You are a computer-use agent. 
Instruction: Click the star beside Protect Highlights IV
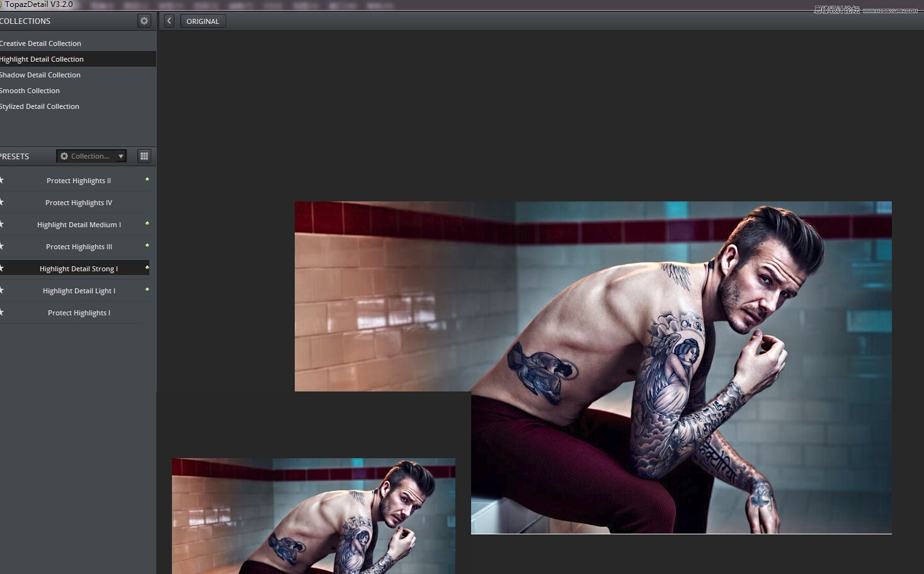[x=2, y=202]
